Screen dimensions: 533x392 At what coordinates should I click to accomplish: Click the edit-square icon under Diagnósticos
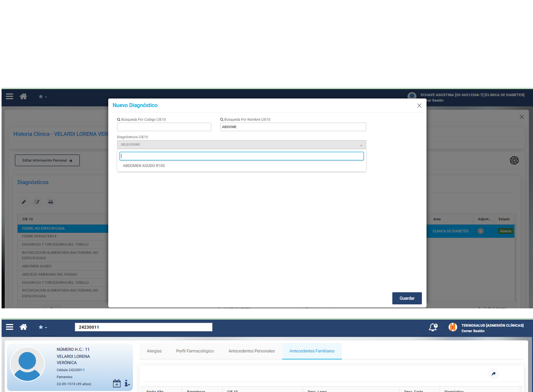click(x=37, y=202)
